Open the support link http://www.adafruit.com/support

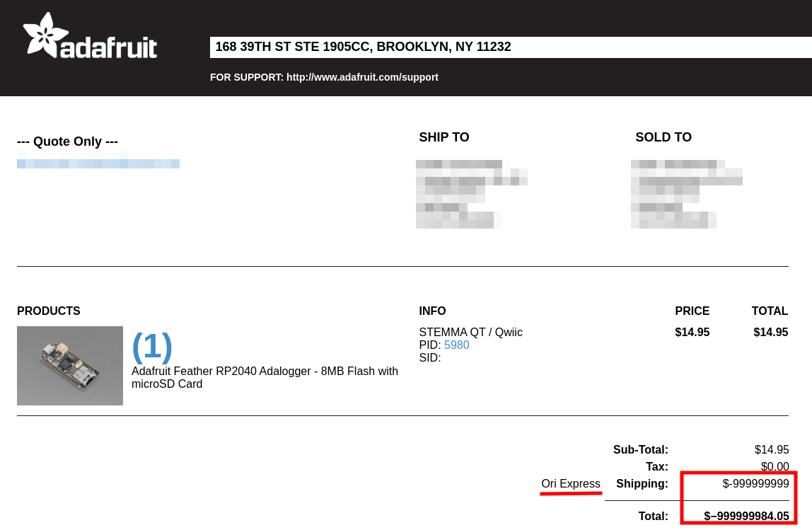point(362,77)
